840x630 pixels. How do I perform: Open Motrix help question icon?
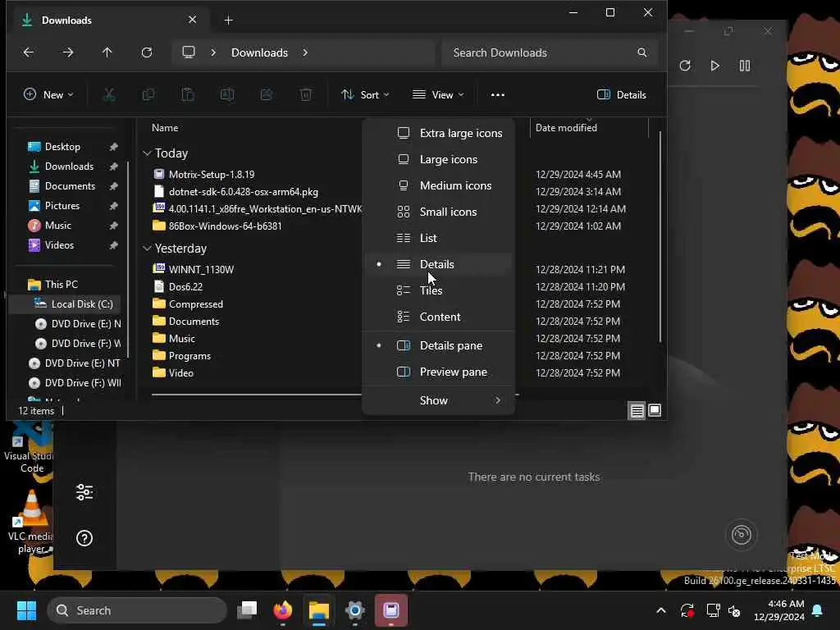tap(84, 538)
